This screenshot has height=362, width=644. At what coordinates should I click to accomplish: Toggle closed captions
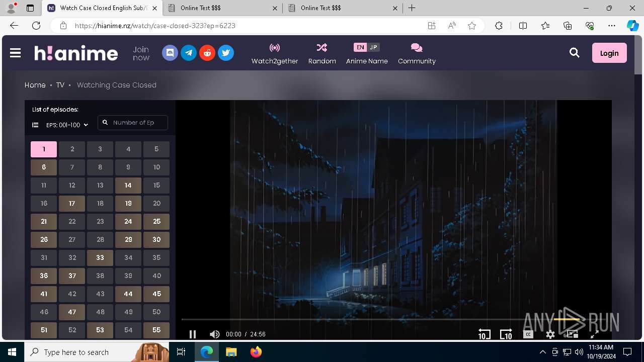[x=528, y=334]
